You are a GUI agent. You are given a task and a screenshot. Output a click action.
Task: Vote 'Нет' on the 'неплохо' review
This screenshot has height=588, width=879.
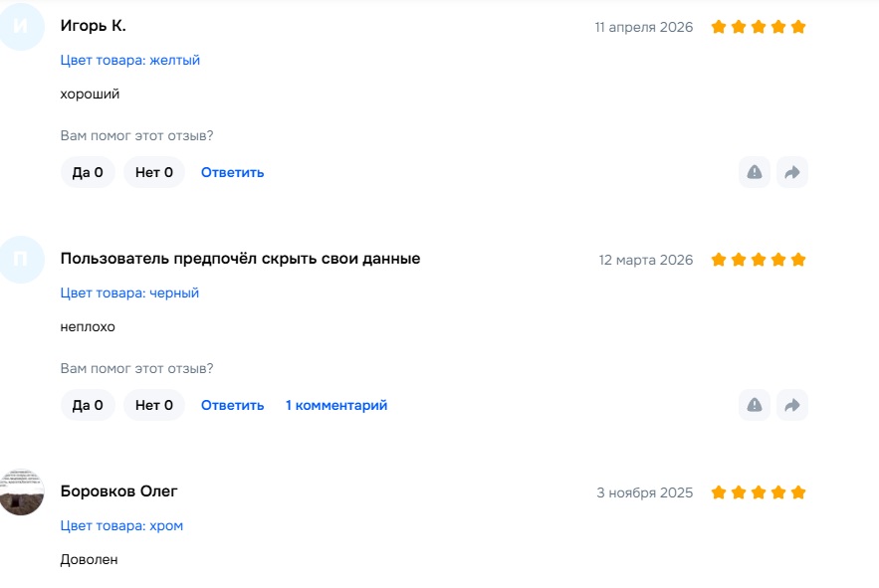pyautogui.click(x=154, y=405)
